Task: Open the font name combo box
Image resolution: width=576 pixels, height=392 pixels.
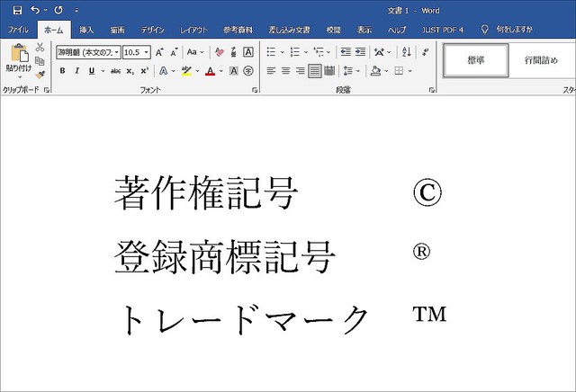Action: pyautogui.click(x=88, y=52)
